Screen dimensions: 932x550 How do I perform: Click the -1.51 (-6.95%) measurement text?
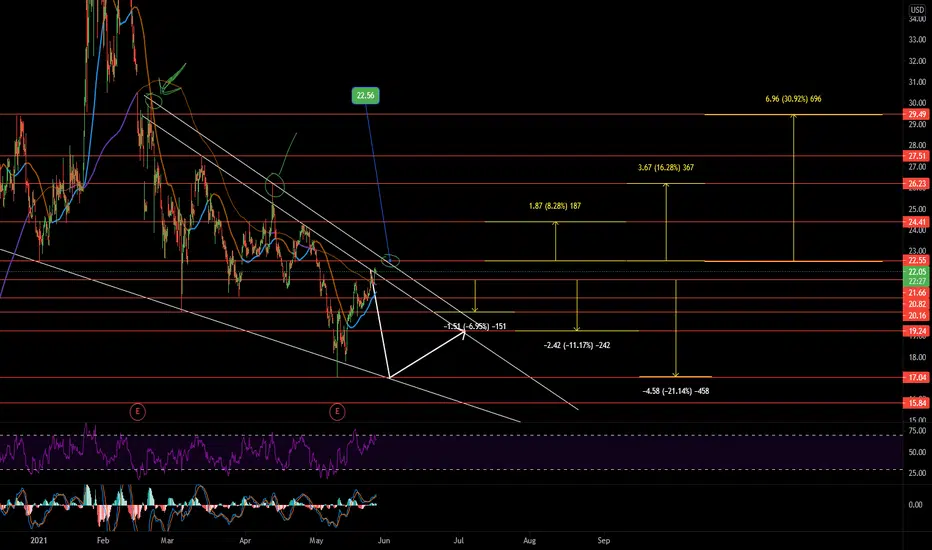click(475, 326)
